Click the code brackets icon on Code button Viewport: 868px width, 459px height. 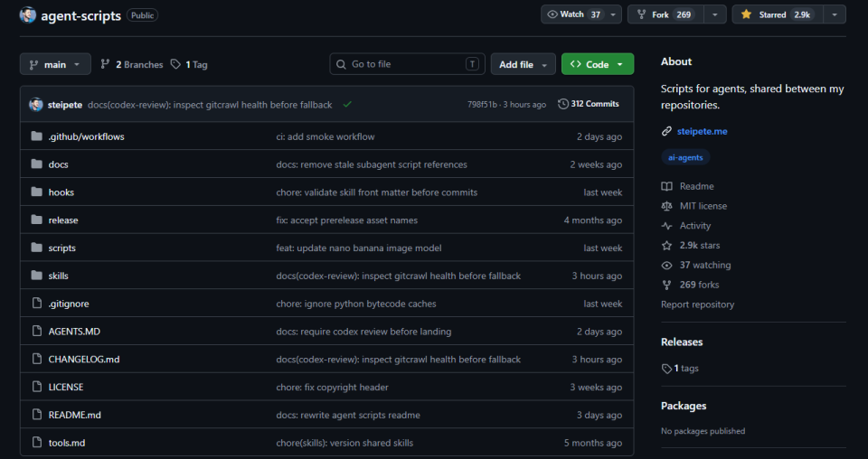(576, 64)
